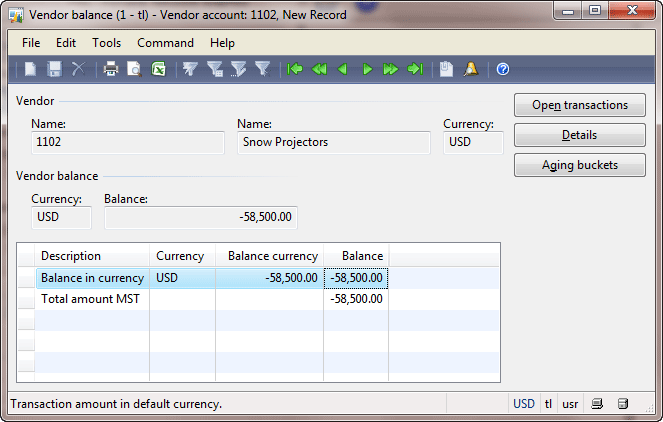Click Balance cell of Total amount MST row
This screenshot has width=663, height=422.
pos(356,299)
